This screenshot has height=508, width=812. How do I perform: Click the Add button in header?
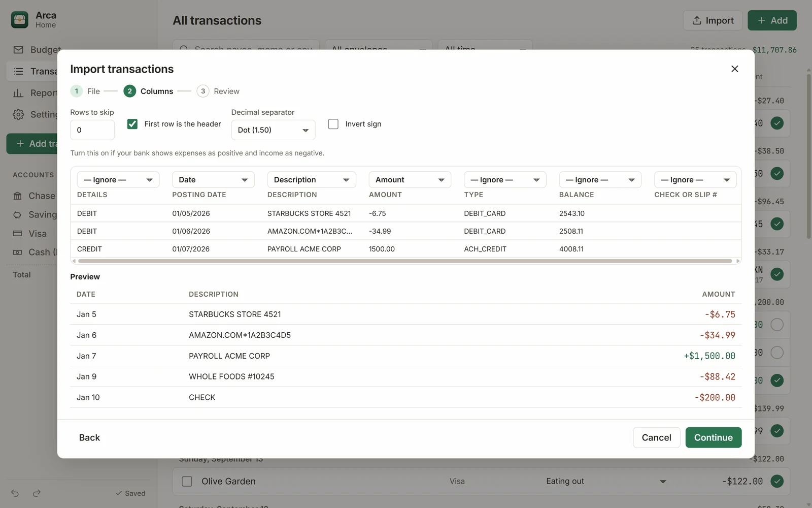(x=772, y=20)
